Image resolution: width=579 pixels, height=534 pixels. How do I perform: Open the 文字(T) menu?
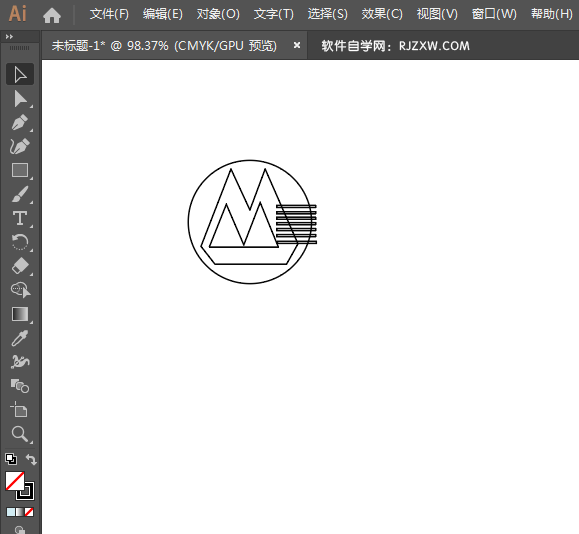[x=274, y=14]
